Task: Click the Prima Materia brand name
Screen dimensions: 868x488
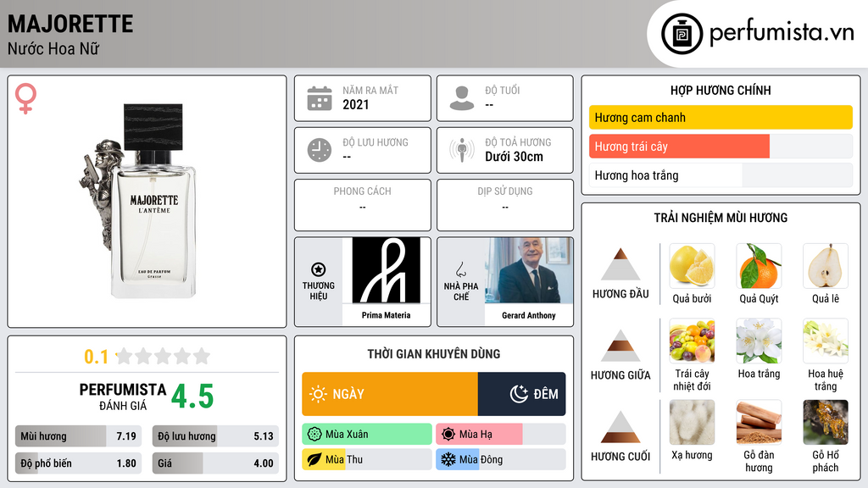Action: click(386, 315)
